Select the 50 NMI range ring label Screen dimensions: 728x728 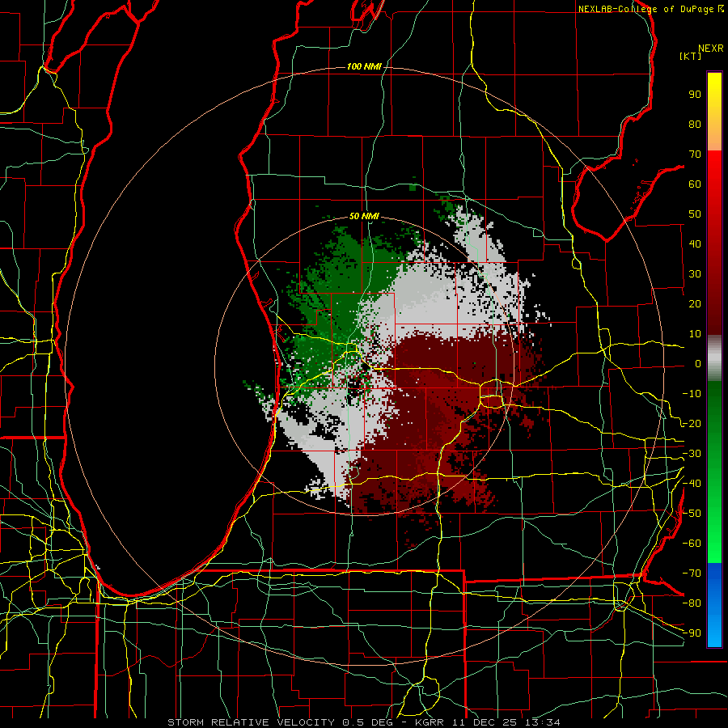pyautogui.click(x=364, y=216)
